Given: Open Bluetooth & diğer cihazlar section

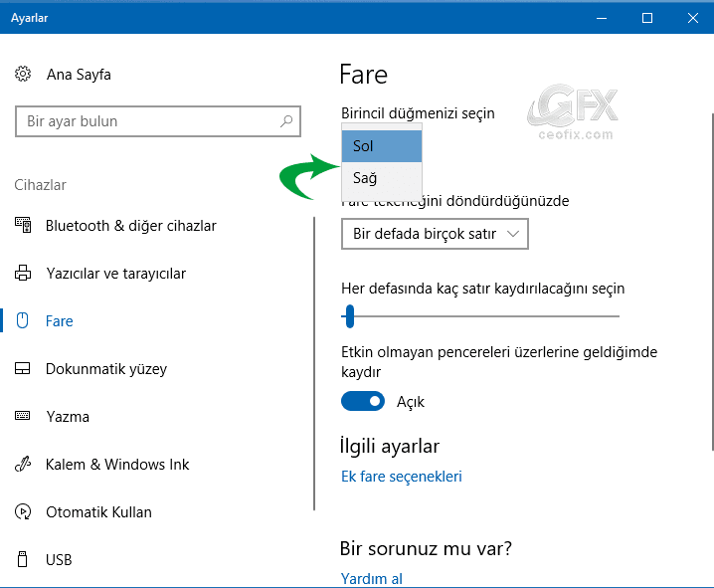Looking at the screenshot, I should (x=131, y=226).
